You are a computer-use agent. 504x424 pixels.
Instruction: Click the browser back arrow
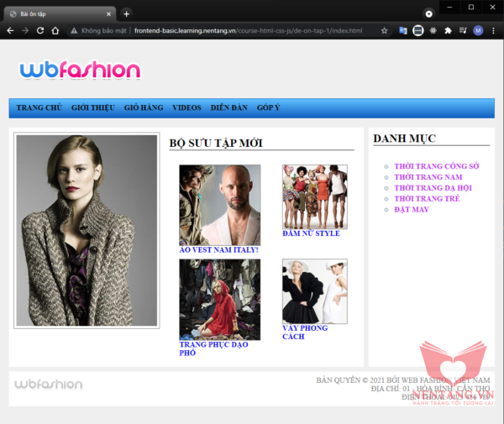click(x=10, y=31)
